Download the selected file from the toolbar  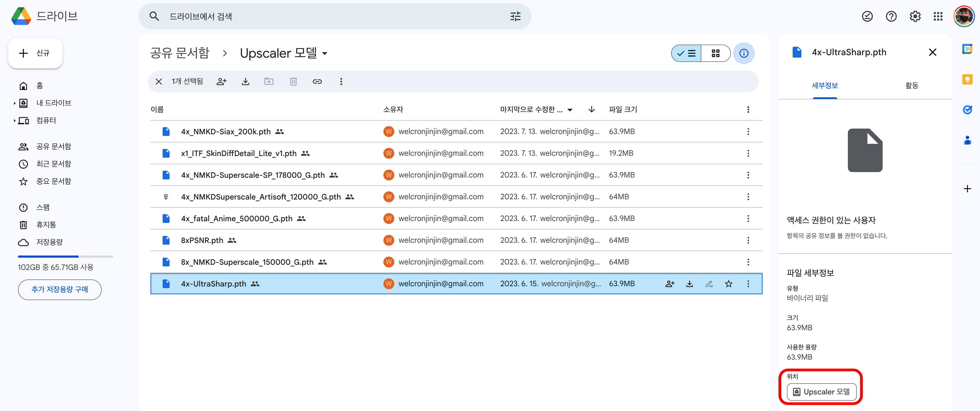tap(245, 81)
